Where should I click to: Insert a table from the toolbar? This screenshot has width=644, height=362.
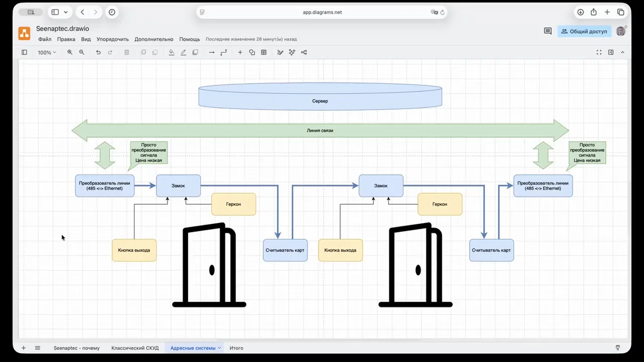264,52
